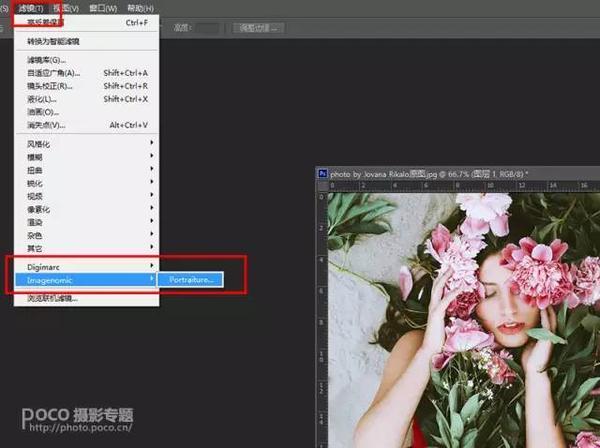Image resolution: width=600 pixels, height=448 pixels.
Task: Select the highlighted Imagenomic menu entry
Action: 86,280
